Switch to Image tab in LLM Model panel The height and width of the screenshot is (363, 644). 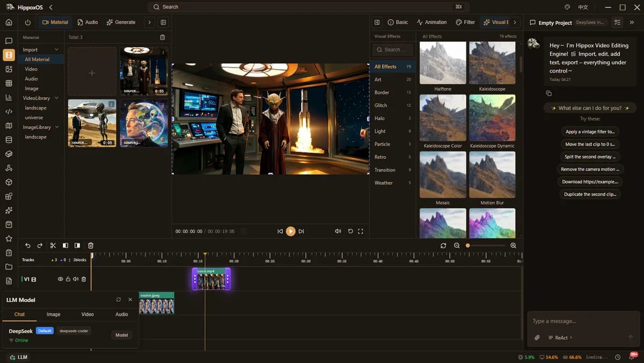pyautogui.click(x=53, y=314)
